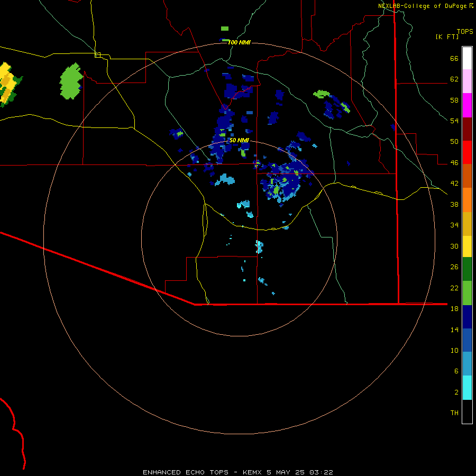This screenshot has width=476, height=476.
Task: Click the '66' legend value
Action: tap(454, 59)
